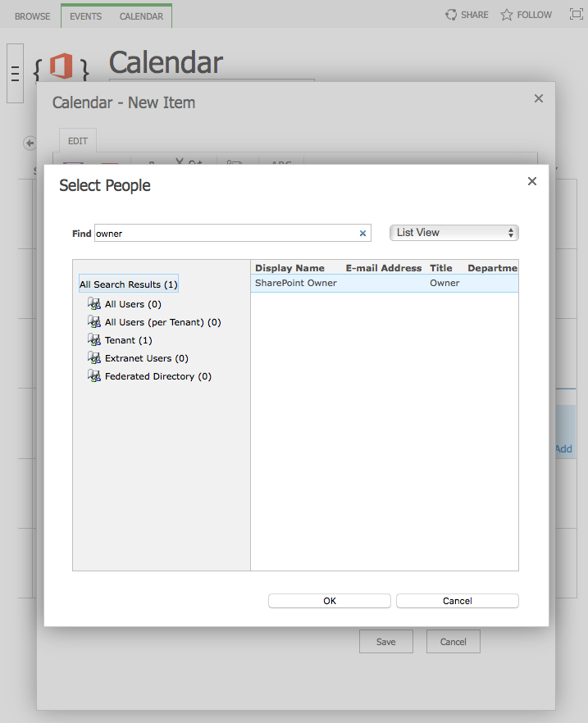Click the Share sync icon

click(x=450, y=15)
